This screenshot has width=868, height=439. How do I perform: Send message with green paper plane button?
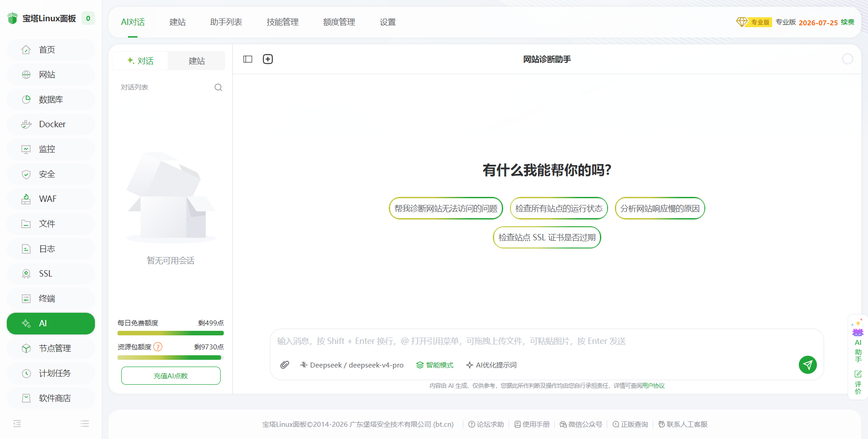click(x=808, y=365)
